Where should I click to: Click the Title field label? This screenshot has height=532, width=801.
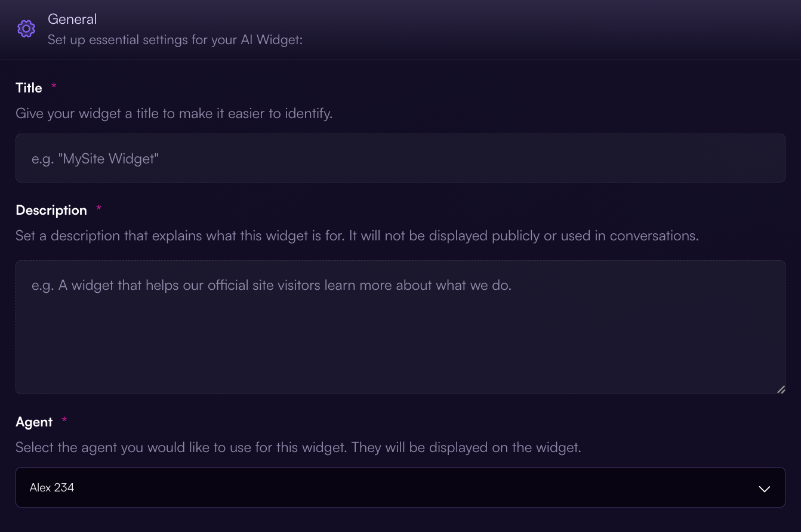[29, 88]
